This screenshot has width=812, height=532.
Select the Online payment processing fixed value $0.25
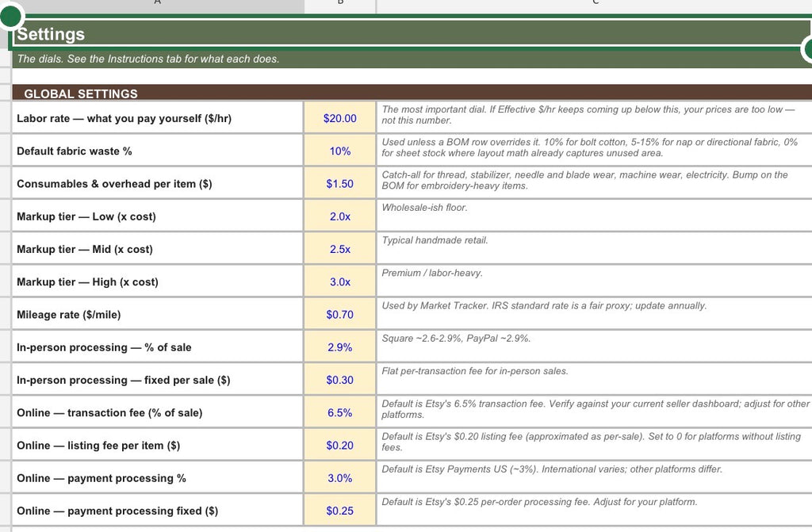(x=339, y=510)
